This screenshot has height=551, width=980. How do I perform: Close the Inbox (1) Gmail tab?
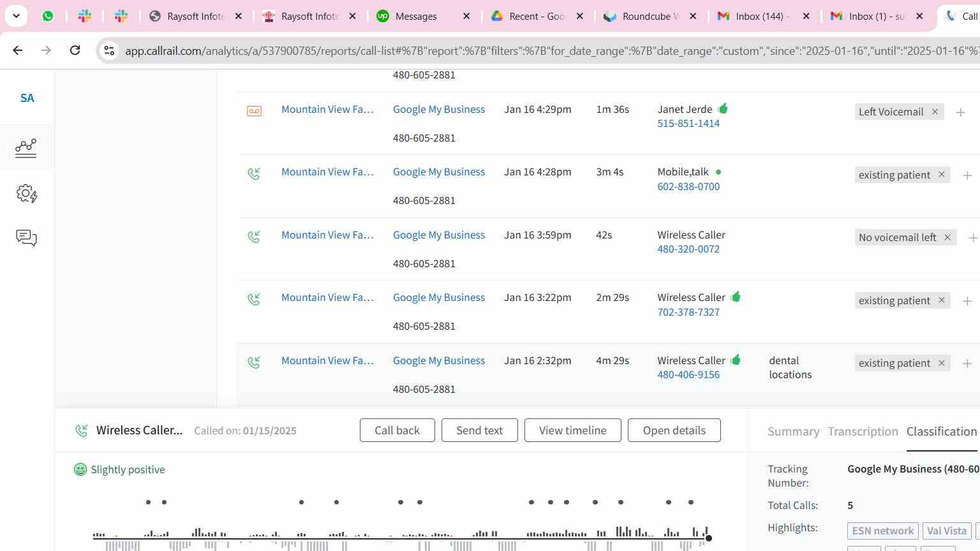[x=919, y=16]
